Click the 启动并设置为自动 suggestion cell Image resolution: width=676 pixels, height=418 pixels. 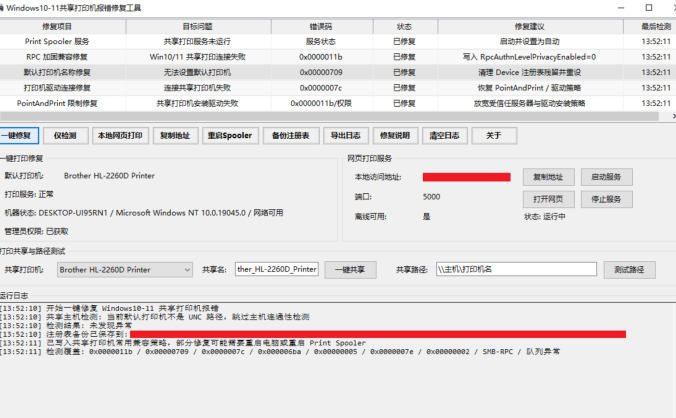(x=529, y=41)
